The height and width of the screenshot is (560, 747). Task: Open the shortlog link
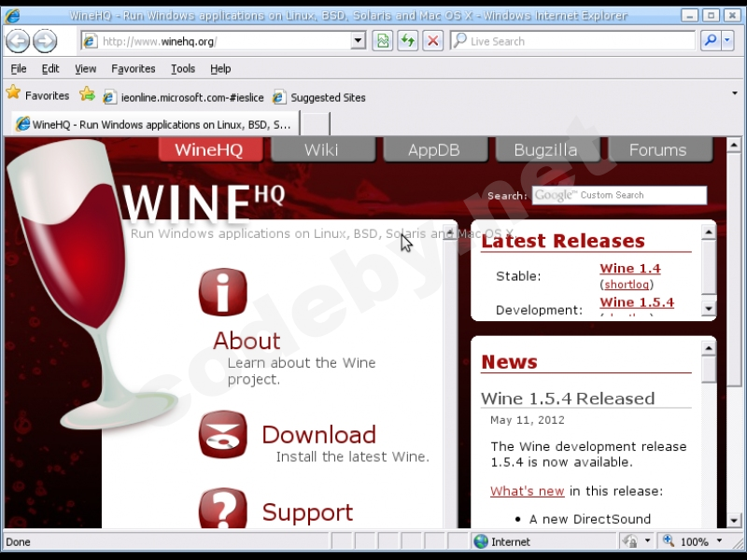tap(627, 285)
